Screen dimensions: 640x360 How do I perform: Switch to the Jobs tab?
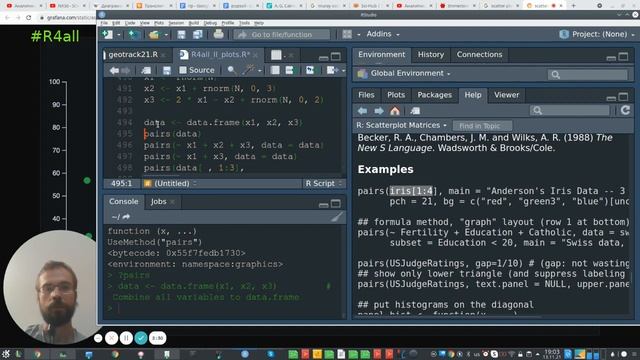(158, 202)
